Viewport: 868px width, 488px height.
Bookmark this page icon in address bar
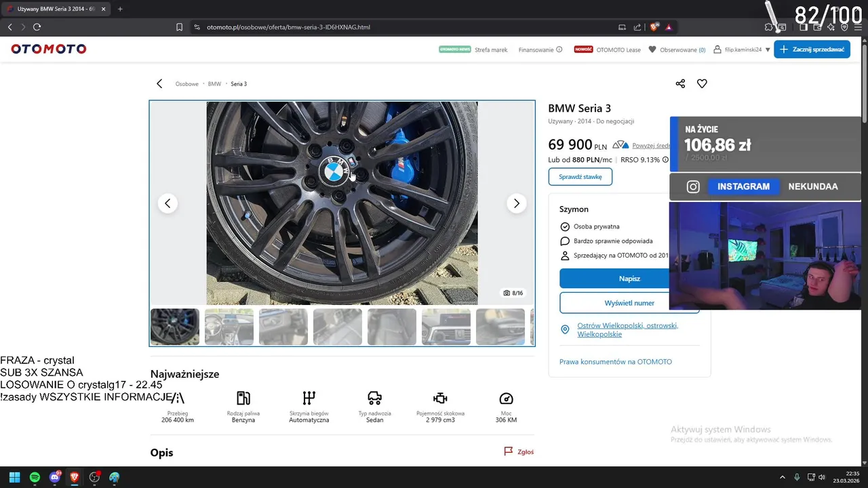point(179,27)
